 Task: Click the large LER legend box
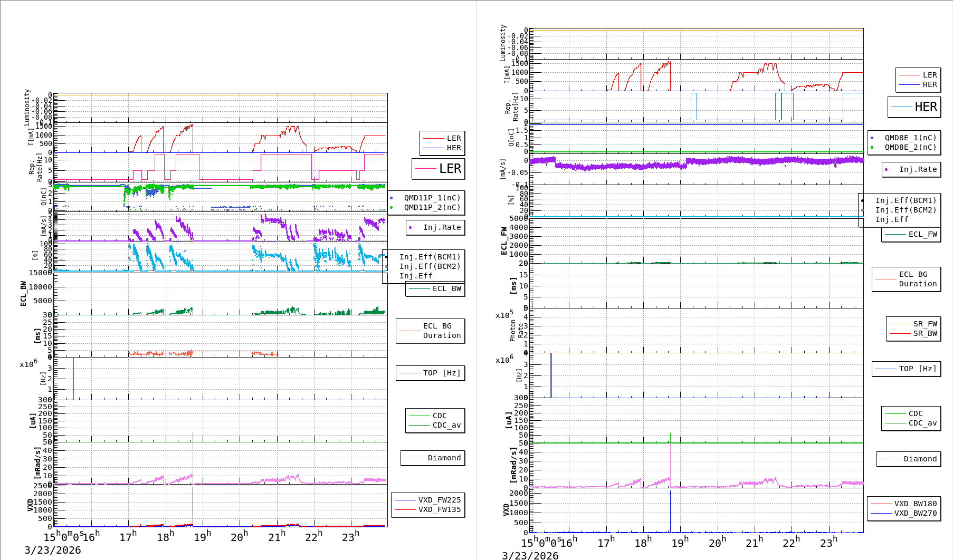pos(439,169)
